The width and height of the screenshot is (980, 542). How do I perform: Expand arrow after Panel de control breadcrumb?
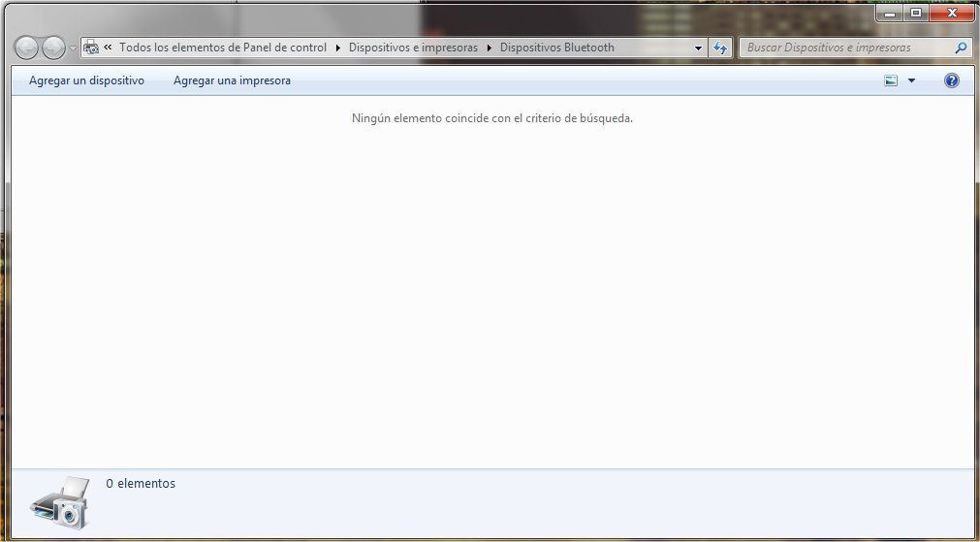click(337, 48)
